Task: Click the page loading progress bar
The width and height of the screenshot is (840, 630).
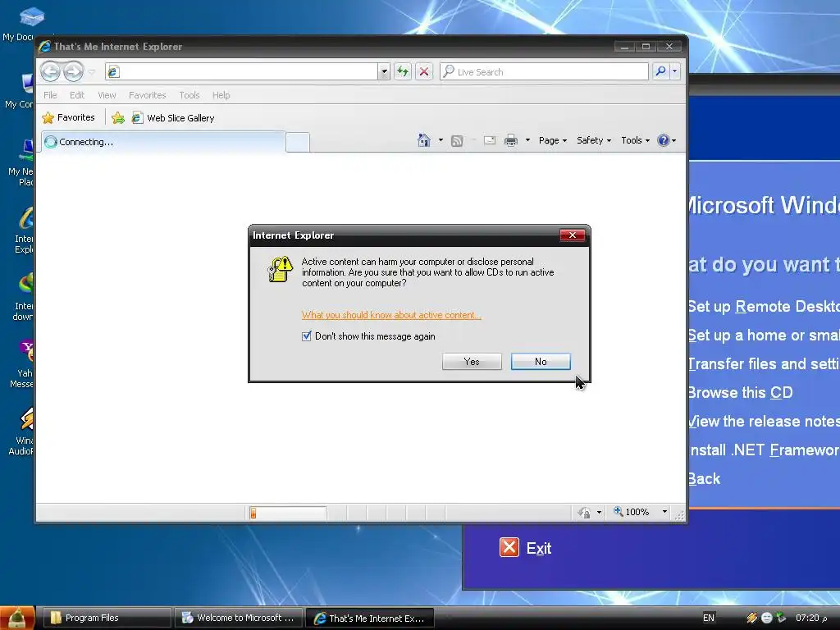Action: [x=288, y=513]
